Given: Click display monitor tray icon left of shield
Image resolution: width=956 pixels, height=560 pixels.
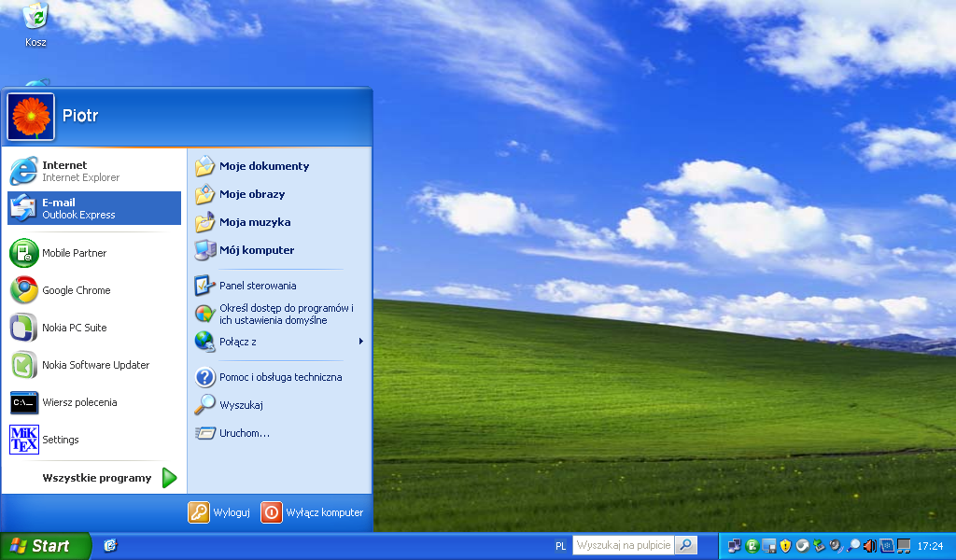Looking at the screenshot, I should (x=769, y=546).
